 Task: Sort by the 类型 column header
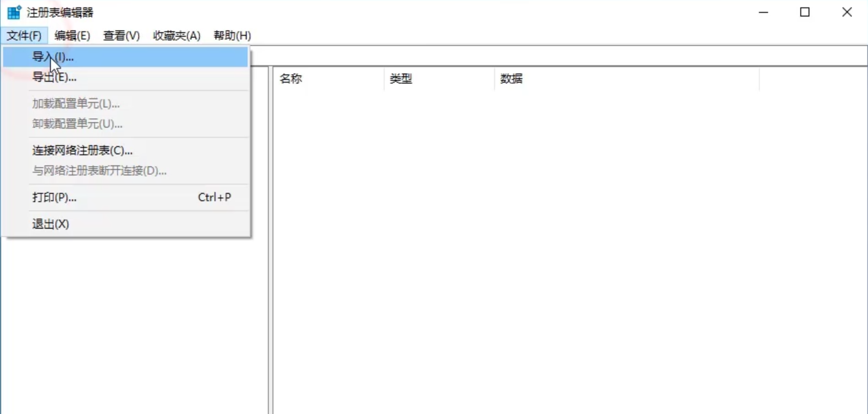click(401, 78)
